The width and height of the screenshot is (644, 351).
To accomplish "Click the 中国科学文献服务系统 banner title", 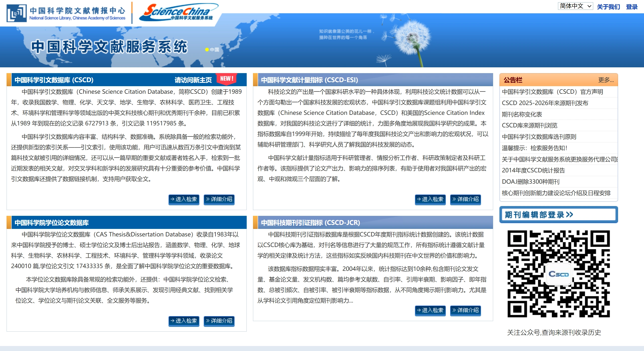I will tap(109, 47).
